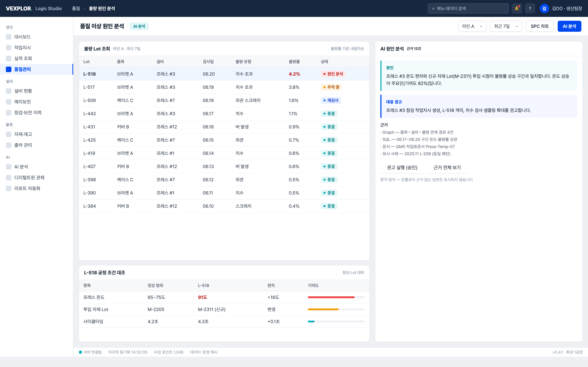Click the 추적 중 status badge for L-517
The image size is (588, 367).
tap(331, 87)
